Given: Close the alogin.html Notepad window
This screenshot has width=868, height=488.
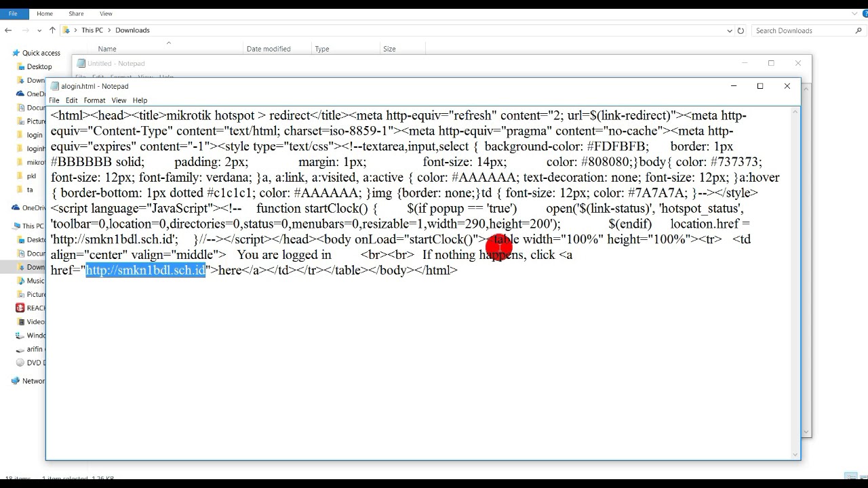Looking at the screenshot, I should [787, 86].
